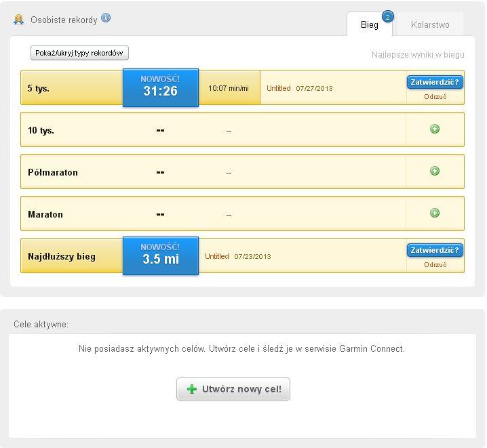Click the Osobiste rekordy medal icon
This screenshot has height=448, width=487.
pos(19,20)
